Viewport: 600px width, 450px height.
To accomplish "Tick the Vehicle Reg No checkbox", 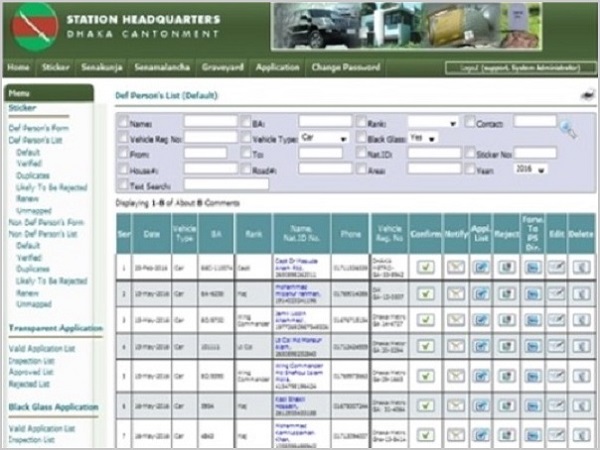I will [x=123, y=137].
